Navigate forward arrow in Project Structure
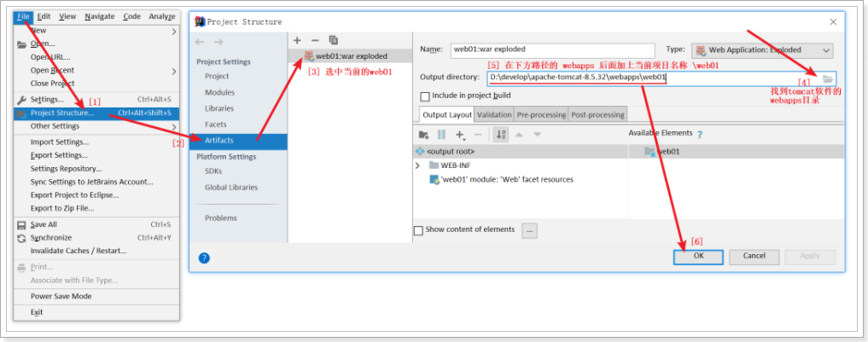Image resolution: width=868 pixels, height=342 pixels. pos(218,42)
